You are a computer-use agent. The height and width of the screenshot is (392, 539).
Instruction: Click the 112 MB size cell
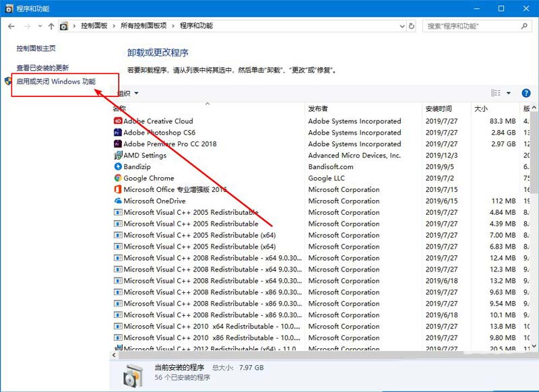[503, 201]
